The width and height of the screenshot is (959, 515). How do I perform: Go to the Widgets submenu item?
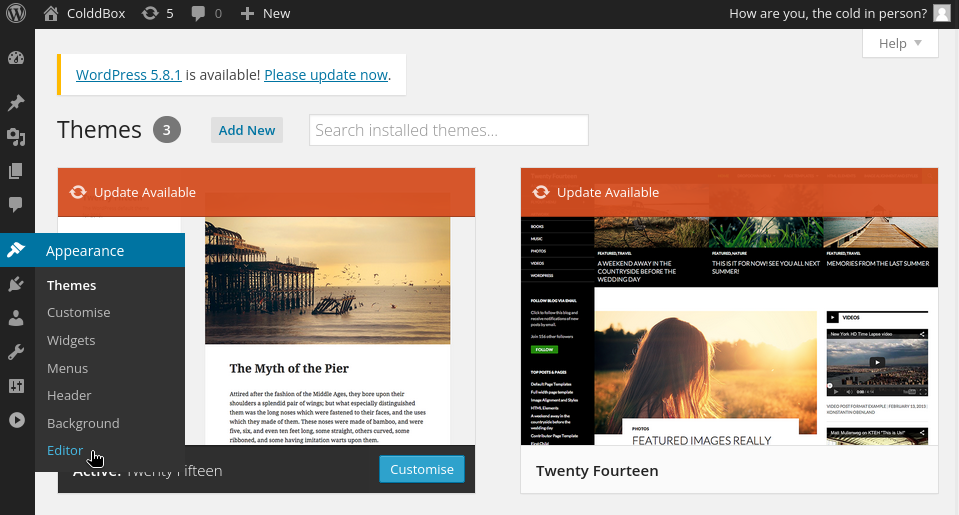(71, 341)
